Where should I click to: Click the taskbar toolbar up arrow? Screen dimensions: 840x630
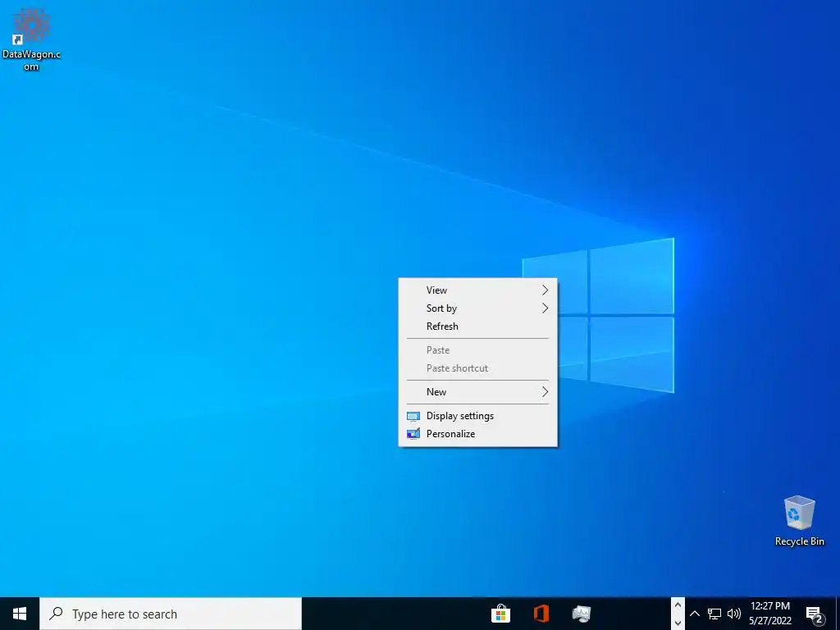click(x=678, y=605)
